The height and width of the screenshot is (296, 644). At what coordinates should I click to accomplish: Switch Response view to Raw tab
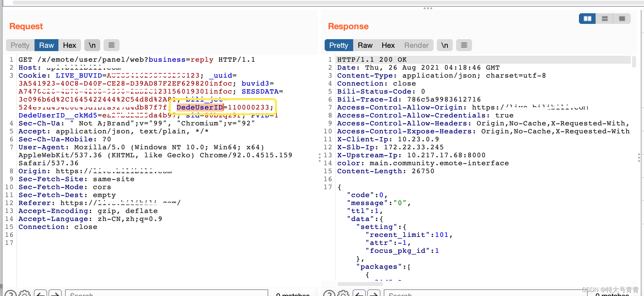coord(365,45)
